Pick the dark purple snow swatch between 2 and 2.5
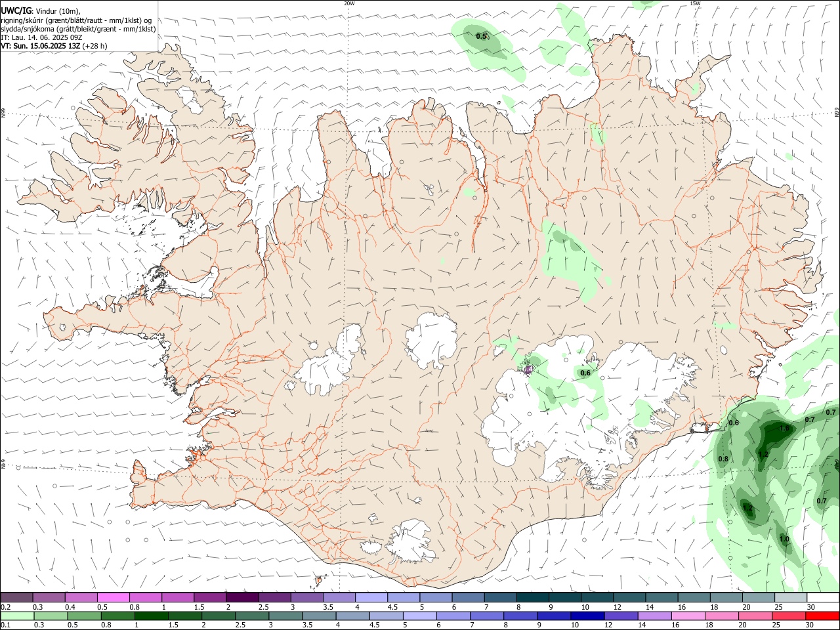This screenshot has height=630, width=840. pos(242,598)
